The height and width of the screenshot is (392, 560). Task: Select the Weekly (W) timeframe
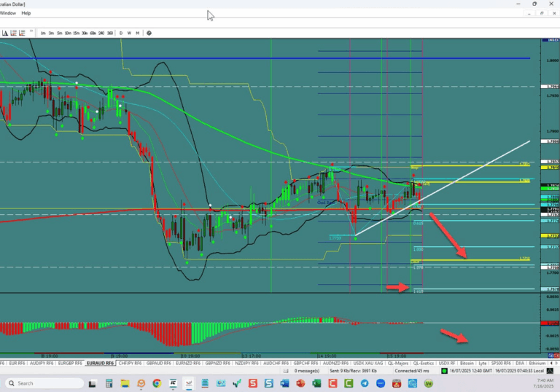[x=129, y=34]
